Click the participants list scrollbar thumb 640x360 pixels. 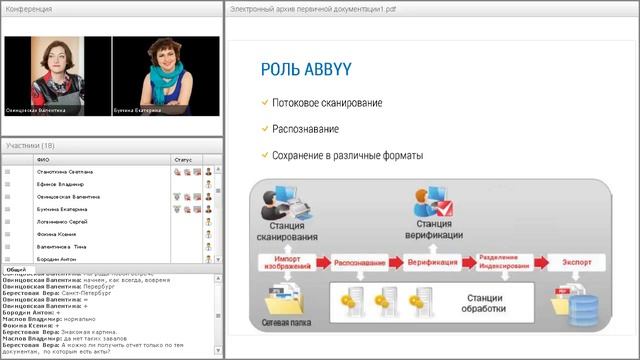pos(218,190)
